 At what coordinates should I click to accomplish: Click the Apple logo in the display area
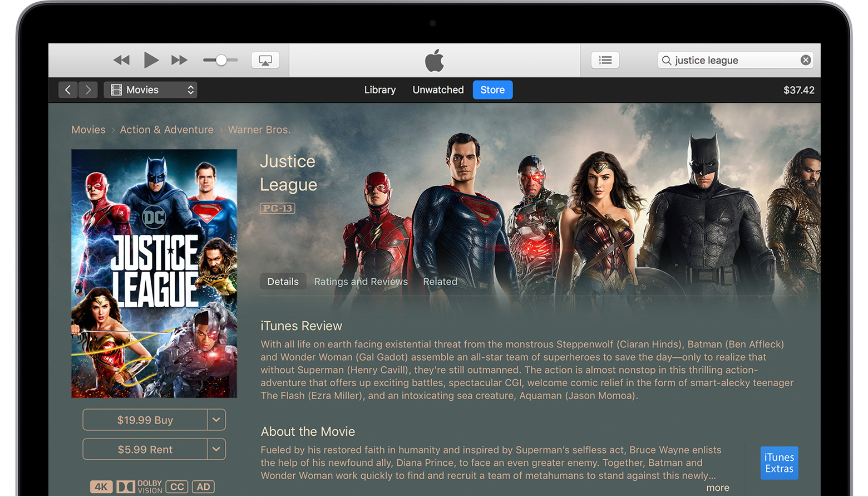point(435,60)
